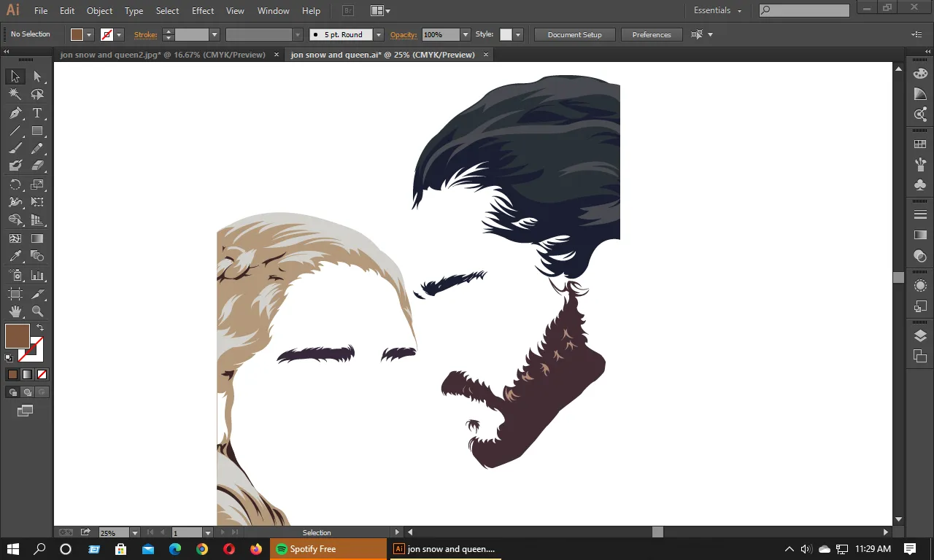Viewport: 934px width, 560px height.
Task: Select the Width/Warp tool
Action: click(15, 202)
